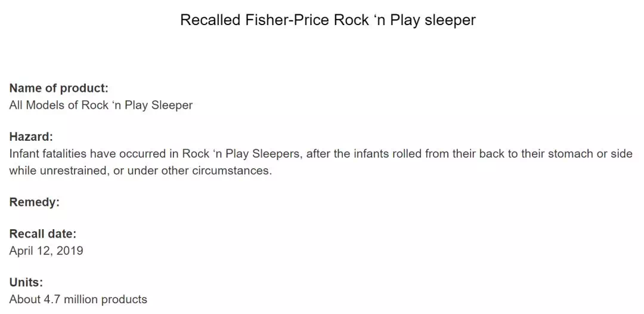Click the word 'Models' in the product name
The width and height of the screenshot is (644, 314).
tap(45, 105)
